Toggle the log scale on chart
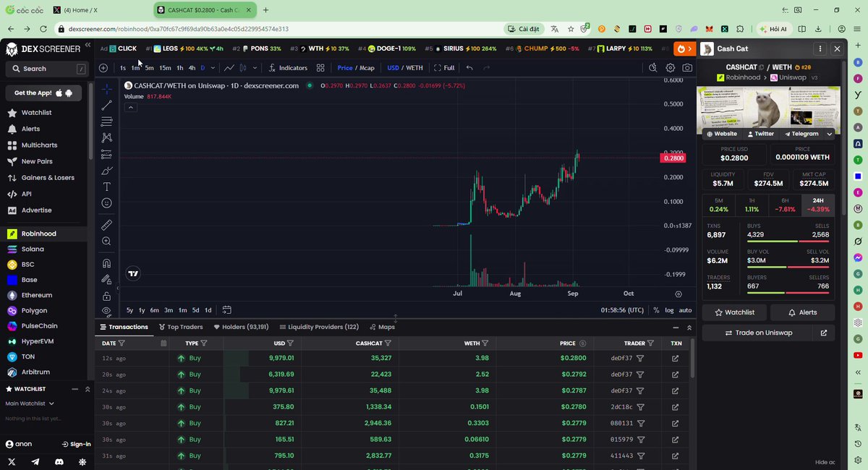This screenshot has height=470, width=868. tap(669, 310)
